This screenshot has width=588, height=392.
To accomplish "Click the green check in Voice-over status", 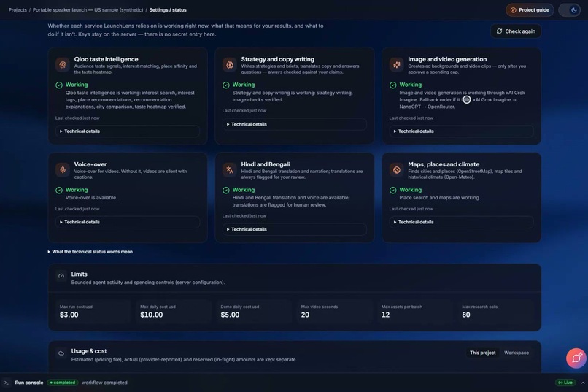I will pos(59,191).
